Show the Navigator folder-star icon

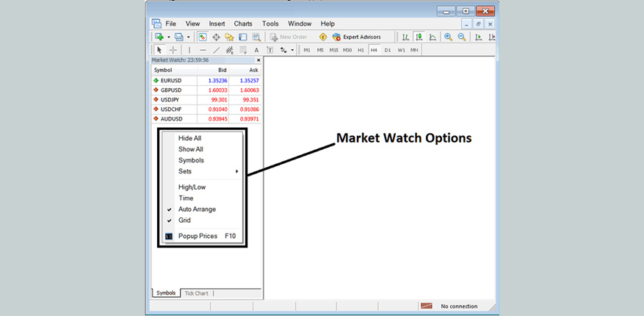(229, 37)
